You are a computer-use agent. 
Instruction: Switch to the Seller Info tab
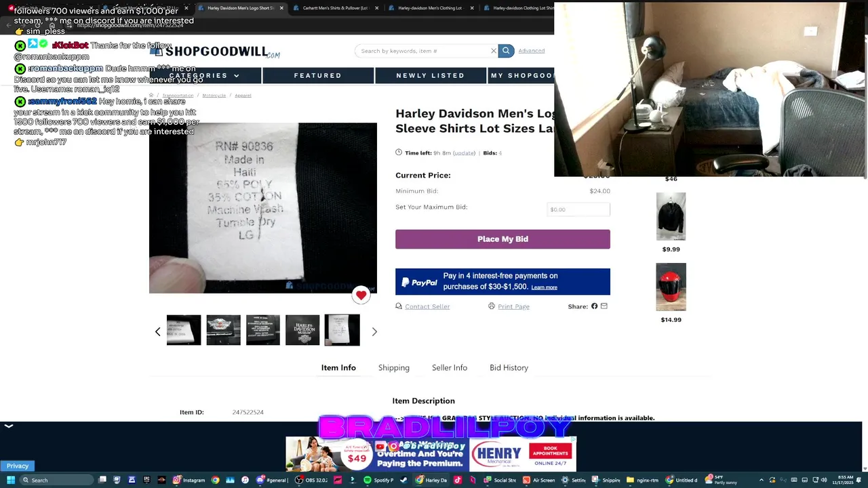point(450,367)
